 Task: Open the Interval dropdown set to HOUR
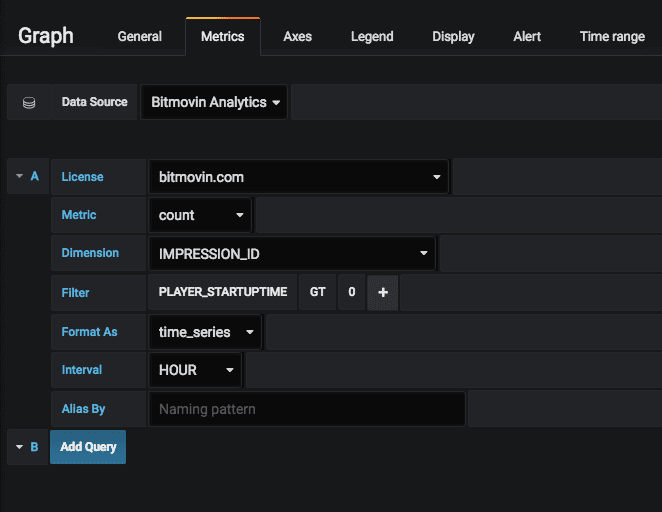click(x=195, y=370)
